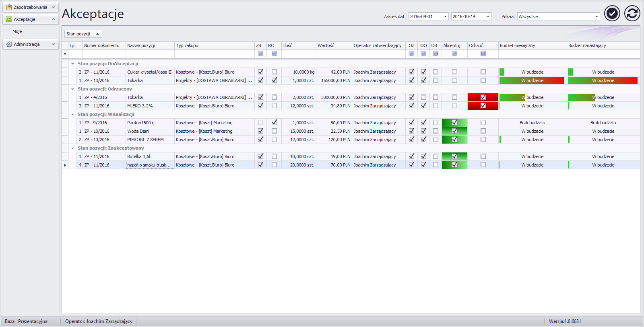Click the Zapotrzebowania clipboard icon
Screen dimensions: 644x327
click(9, 7)
